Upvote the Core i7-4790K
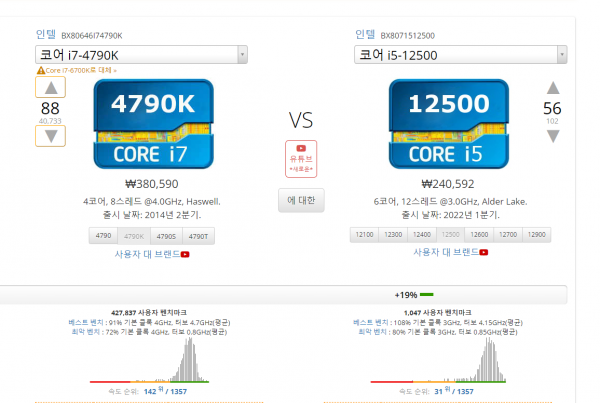This screenshot has width=600, height=403. pos(51,87)
